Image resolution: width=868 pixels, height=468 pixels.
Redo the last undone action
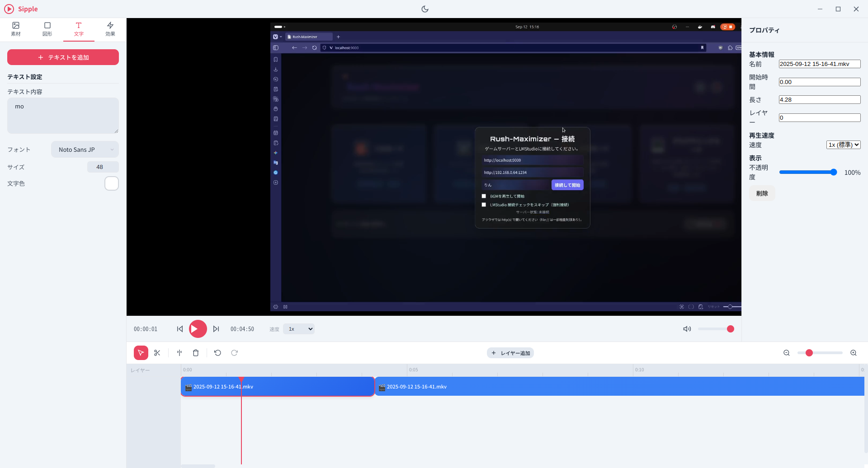(x=234, y=353)
